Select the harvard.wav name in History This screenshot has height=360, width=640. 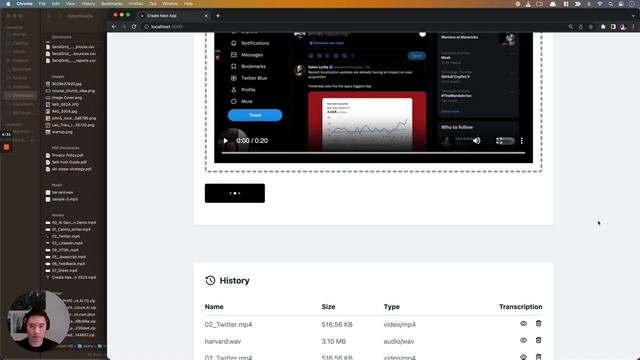(x=223, y=341)
